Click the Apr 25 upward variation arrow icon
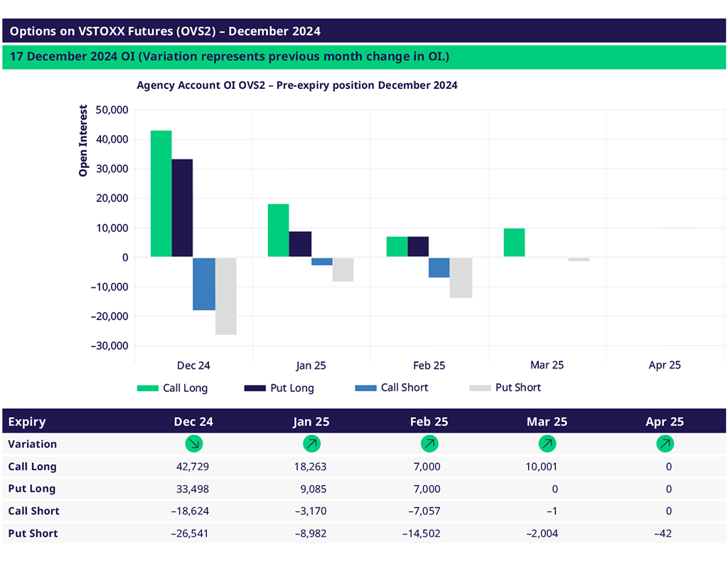This screenshot has height=562, width=728. pyautogui.click(x=665, y=444)
